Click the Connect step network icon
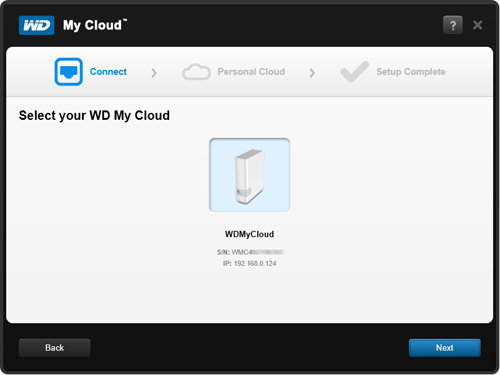 [x=69, y=72]
